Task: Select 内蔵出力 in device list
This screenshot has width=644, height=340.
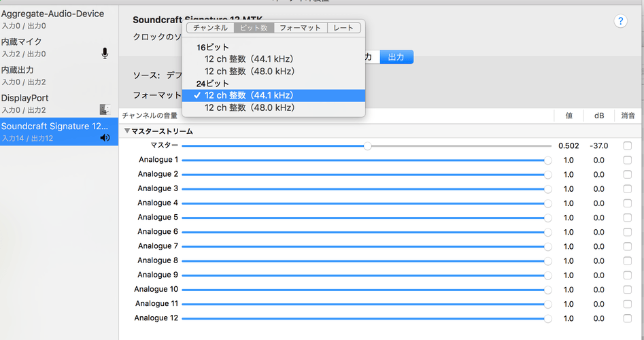Action: 59,75
